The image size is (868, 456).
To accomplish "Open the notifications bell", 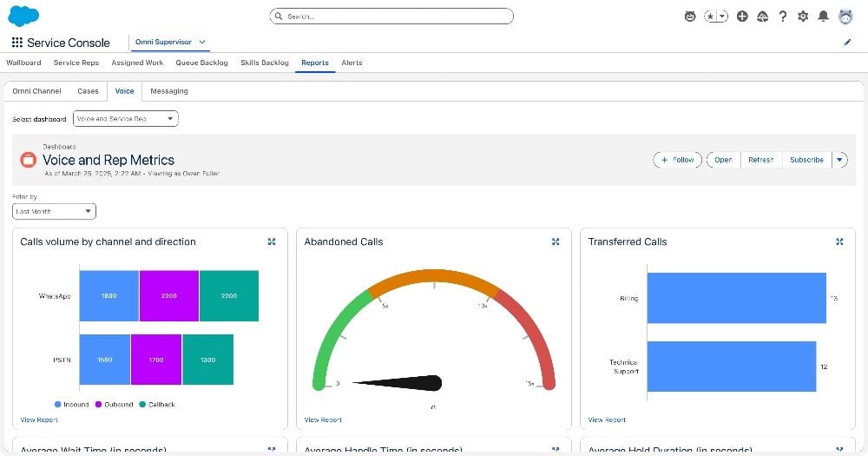I will [x=823, y=17].
